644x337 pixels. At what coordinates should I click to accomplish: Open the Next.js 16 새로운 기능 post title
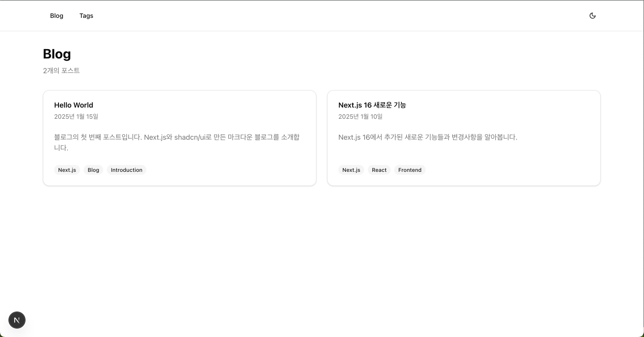pyautogui.click(x=372, y=105)
